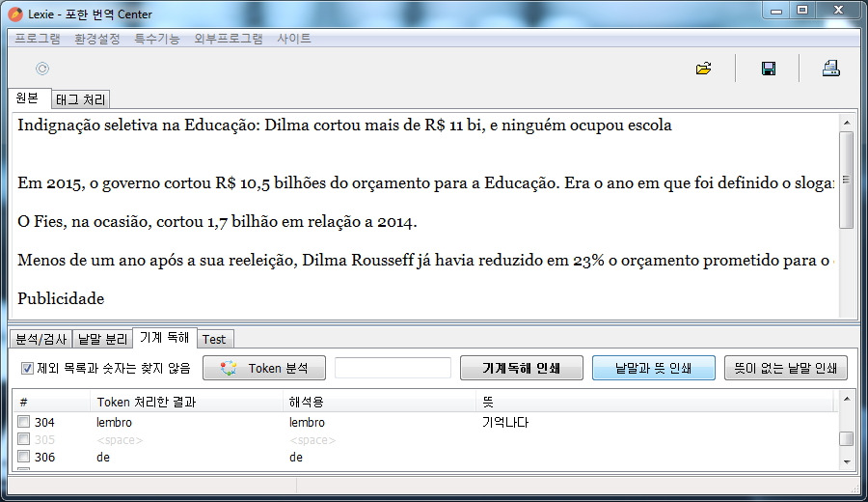Click the circular copyright icon in the toolbar
Viewport: 868px width, 502px height.
[x=42, y=69]
